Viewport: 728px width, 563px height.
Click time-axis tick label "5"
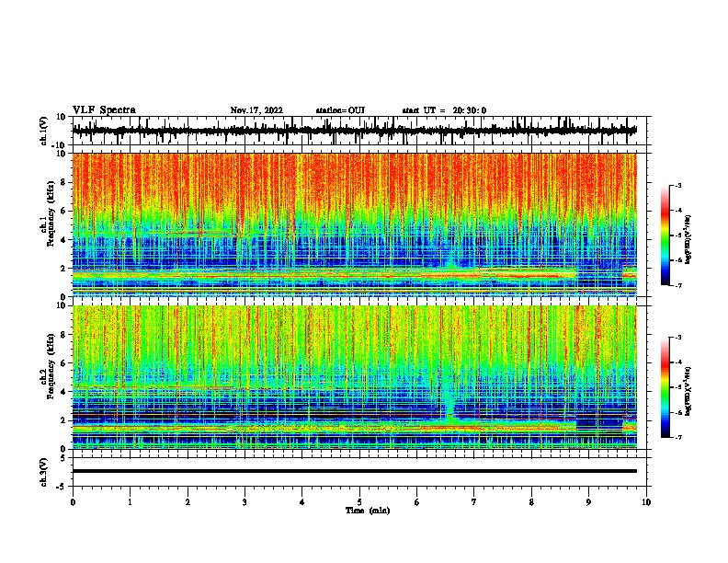pyautogui.click(x=359, y=502)
